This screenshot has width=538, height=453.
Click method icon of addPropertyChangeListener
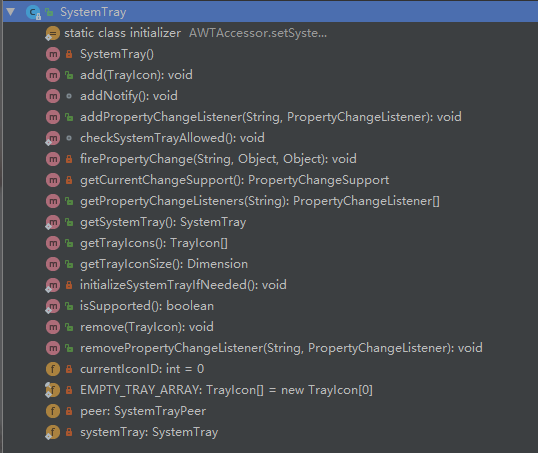click(x=53, y=117)
